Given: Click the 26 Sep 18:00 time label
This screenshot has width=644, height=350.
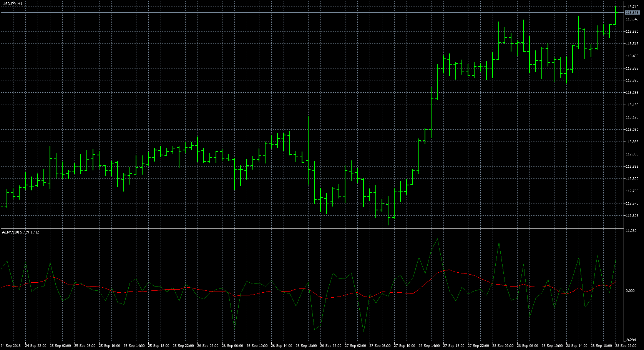Looking at the screenshot, I should tap(306, 346).
